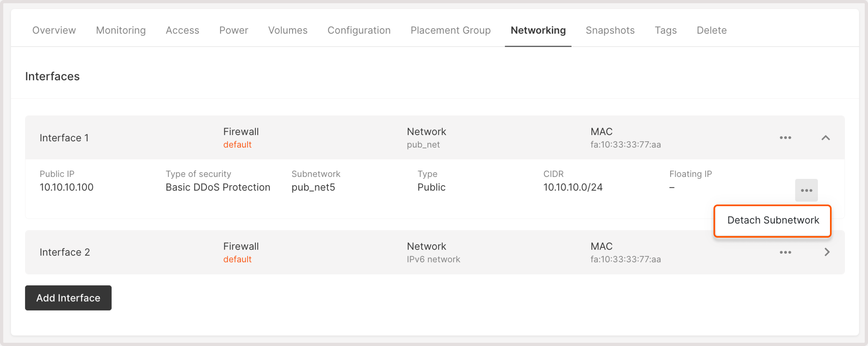The image size is (868, 346).
Task: Switch to the Networking tab
Action: tap(538, 30)
